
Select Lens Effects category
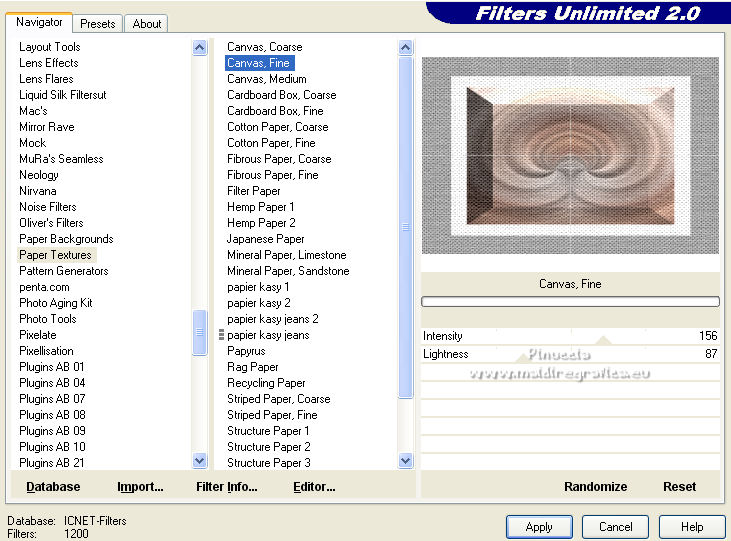(x=48, y=63)
